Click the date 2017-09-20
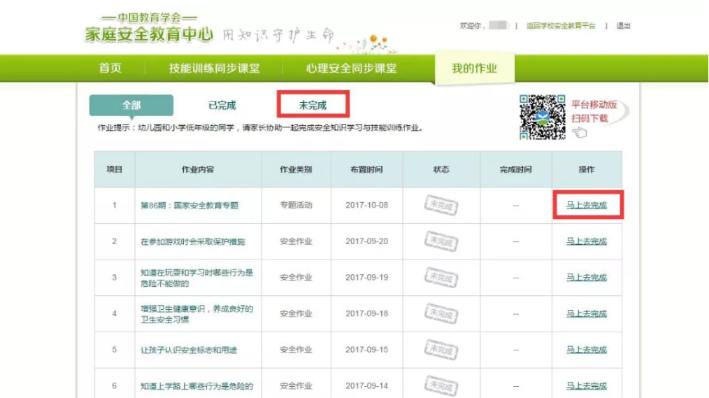 coord(367,241)
